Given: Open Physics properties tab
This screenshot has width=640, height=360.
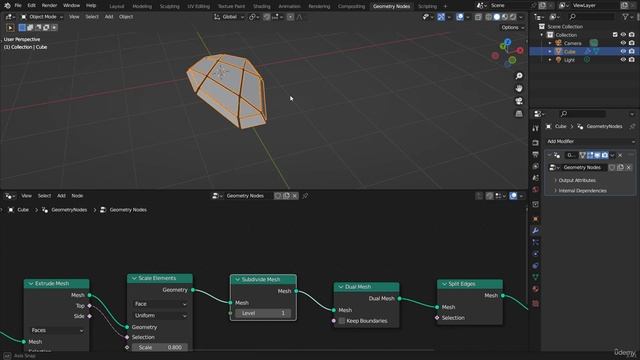Looking at the screenshot, I should (536, 254).
